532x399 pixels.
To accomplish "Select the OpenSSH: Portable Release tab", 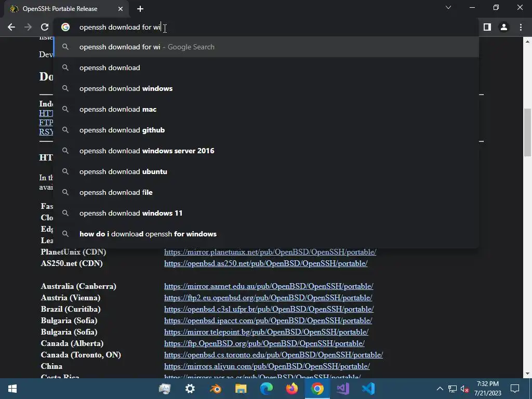I will 66,9.
